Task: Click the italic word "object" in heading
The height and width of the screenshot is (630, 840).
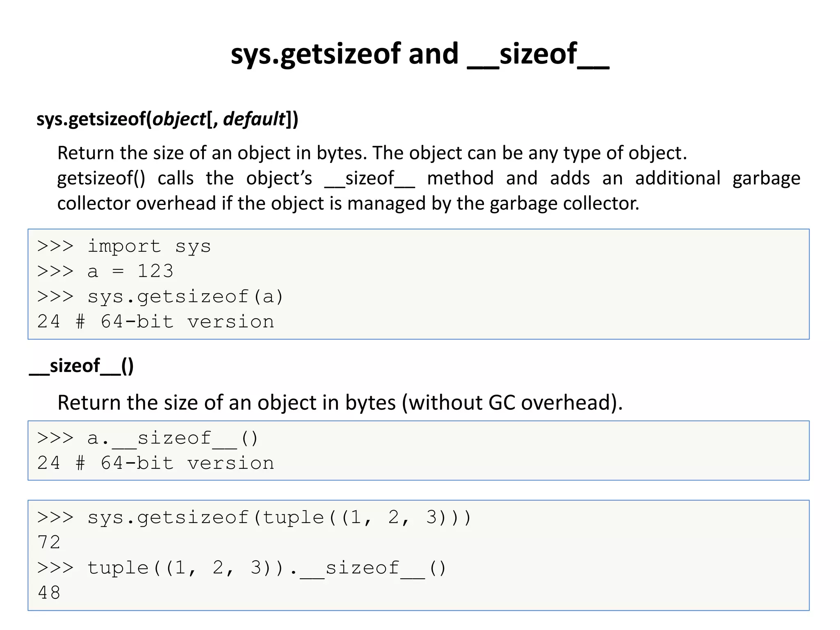Action: tap(179, 119)
